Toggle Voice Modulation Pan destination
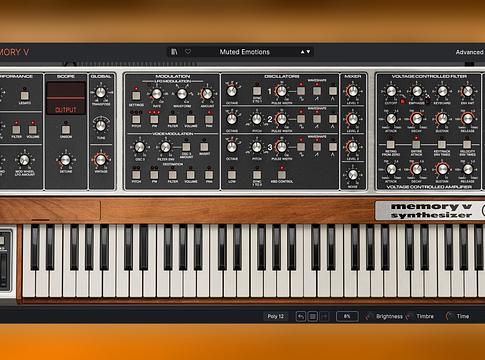485x360 pixels. (x=209, y=175)
